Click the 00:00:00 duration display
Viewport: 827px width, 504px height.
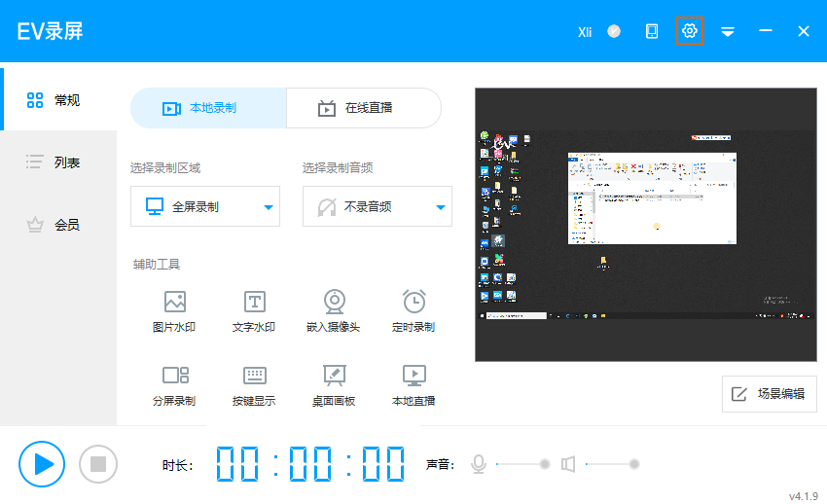pos(310,464)
